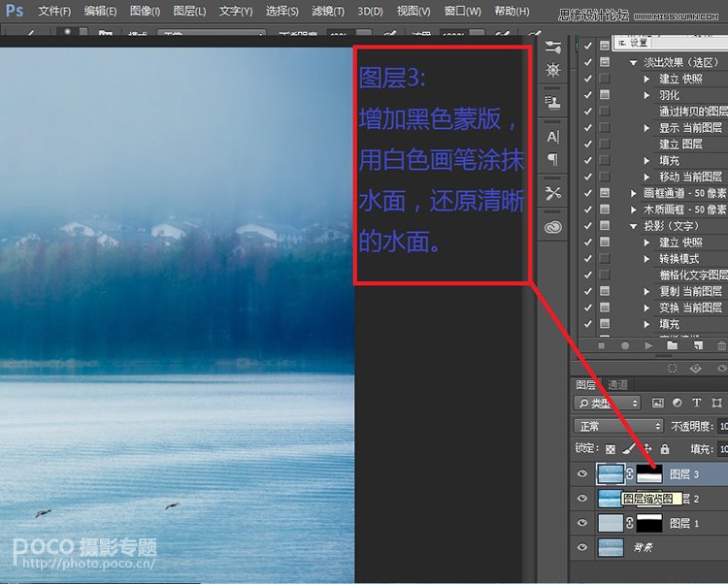Click the 填充 fill value field
Image resolution: width=728 pixels, height=584 pixels.
coord(723,448)
